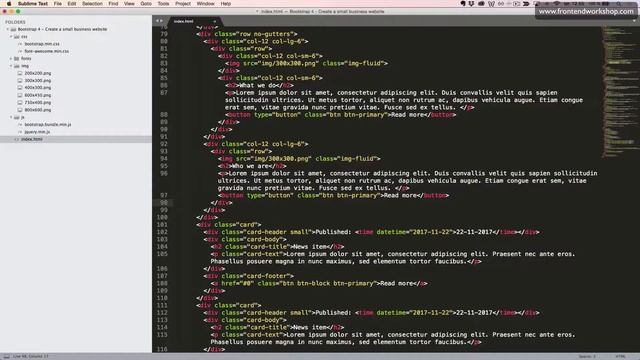
Task: Collapse the Bootstrap 4 project root folder
Action: [7, 29]
